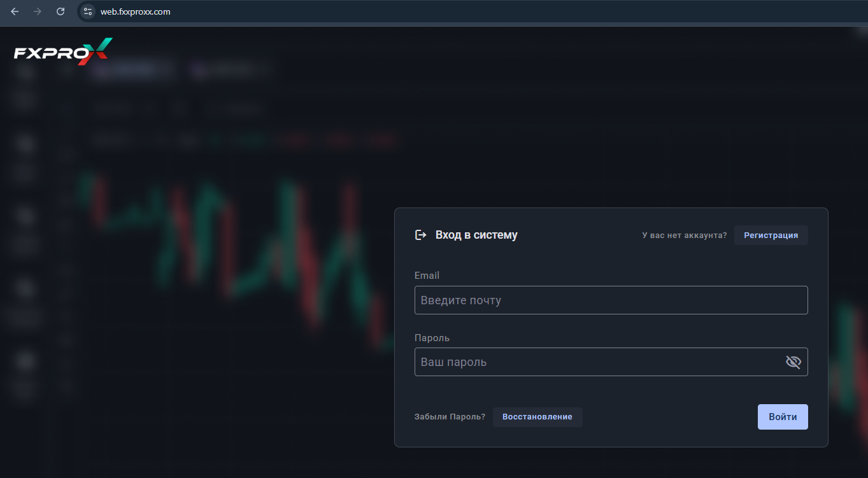The height and width of the screenshot is (478, 868).
Task: Click the Забыли Пароль? text
Action: click(x=450, y=417)
